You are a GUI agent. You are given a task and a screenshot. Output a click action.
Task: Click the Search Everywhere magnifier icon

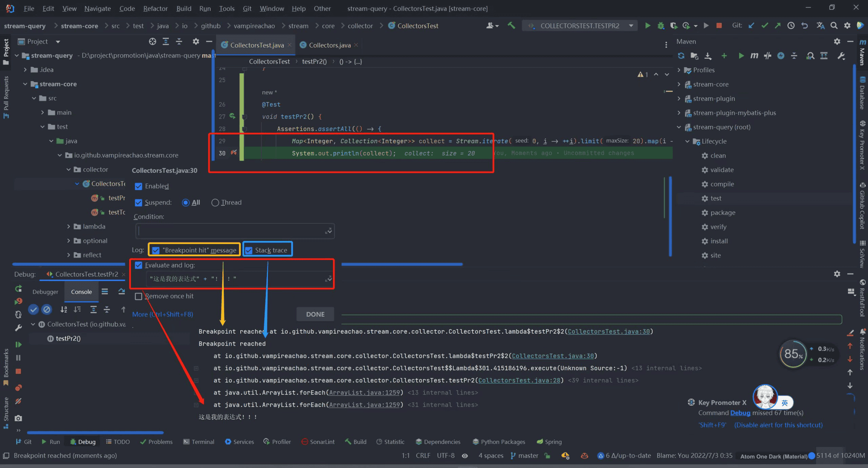tap(834, 26)
